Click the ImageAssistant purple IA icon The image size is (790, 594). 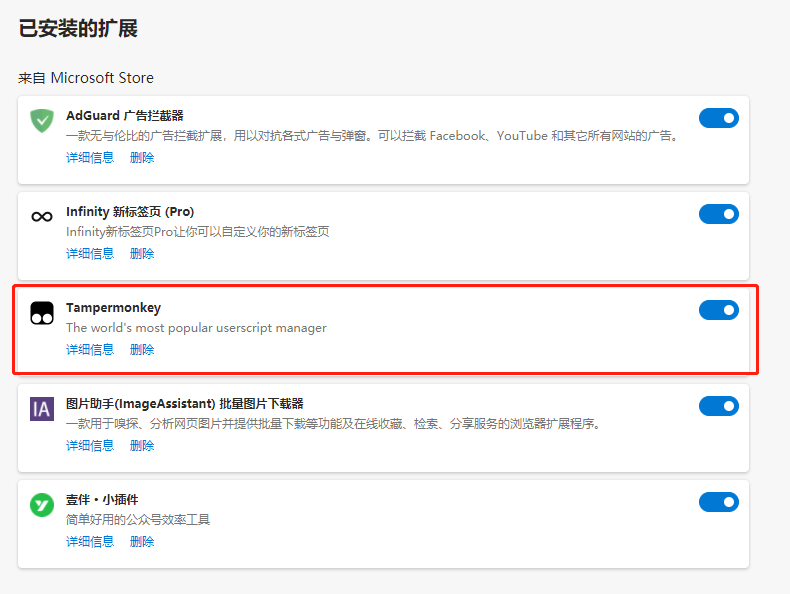(x=42, y=409)
